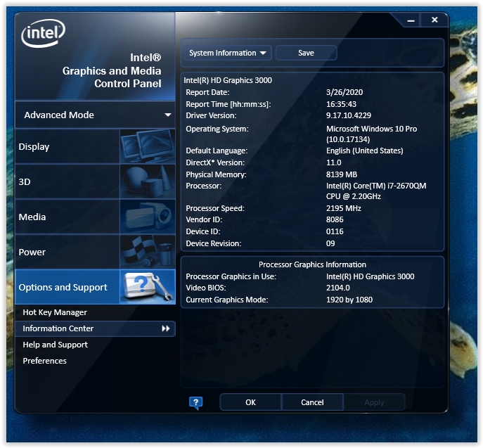Screen dimensions: 483x448
Task: Open Preferences
Action: tap(45, 361)
